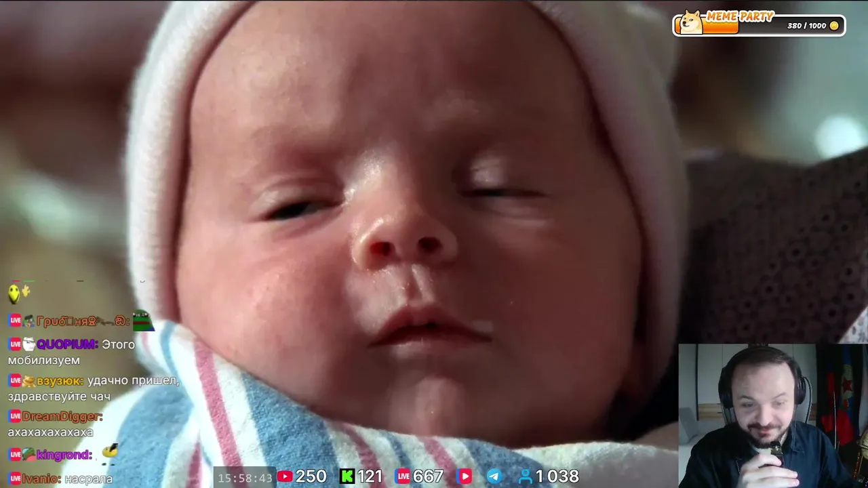The image size is (868, 488).
Task: Click the LIVE badge beside QUOPIUM
Action: [x=15, y=344]
